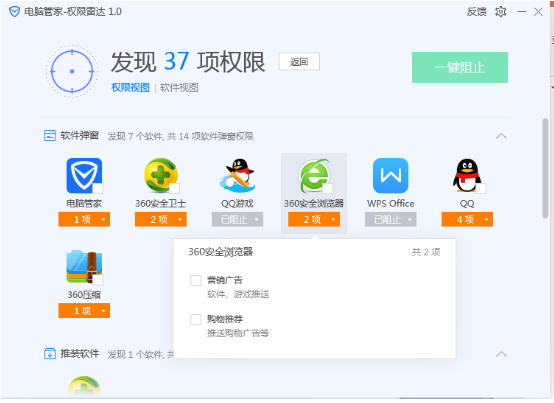Screen dimensions: 554x403
Task: Click the 推送购物广告等 description text
Action: (x=238, y=333)
